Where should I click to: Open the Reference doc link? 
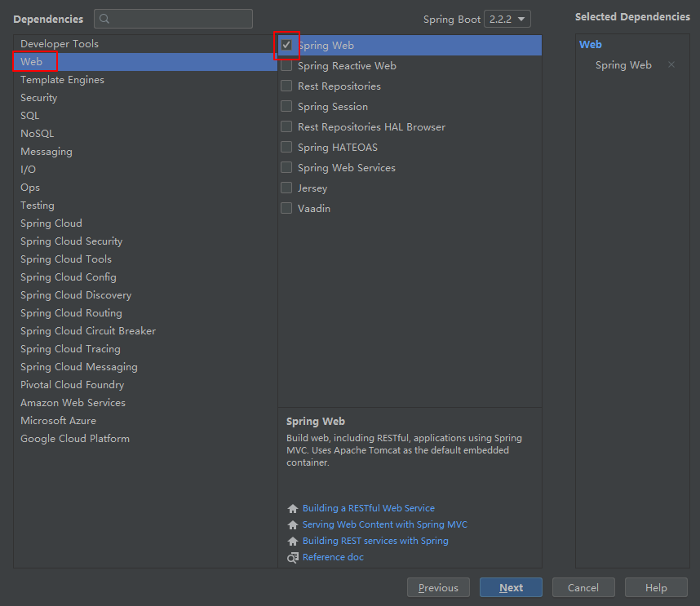(333, 557)
